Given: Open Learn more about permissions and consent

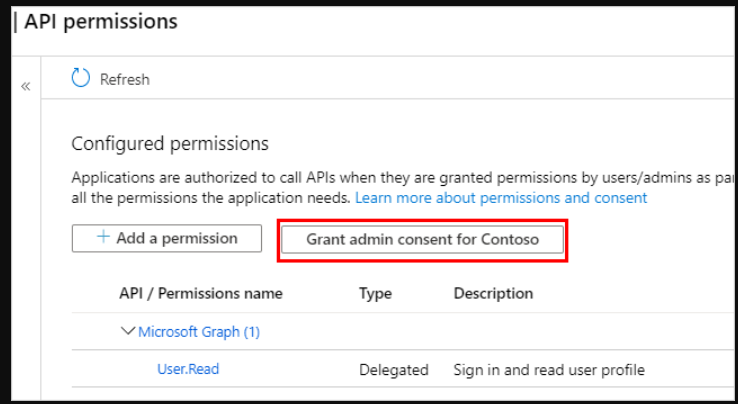Looking at the screenshot, I should tap(501, 198).
